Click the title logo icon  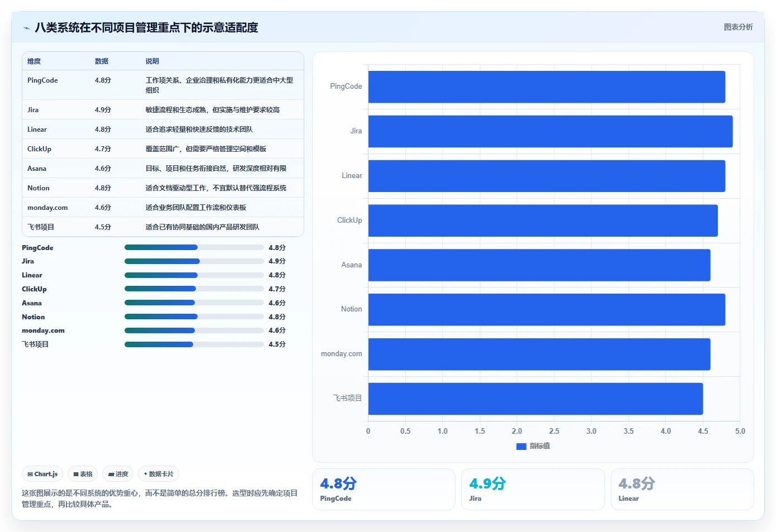(26, 28)
